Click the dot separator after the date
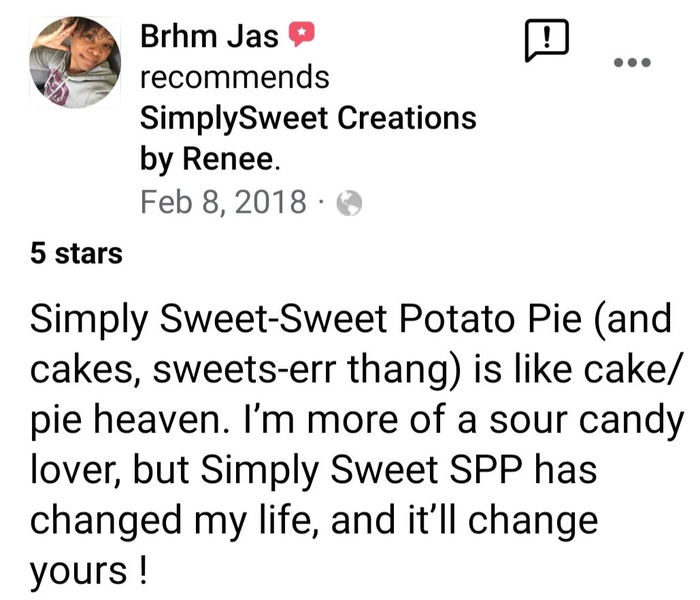The width and height of the screenshot is (700, 600). (321, 203)
